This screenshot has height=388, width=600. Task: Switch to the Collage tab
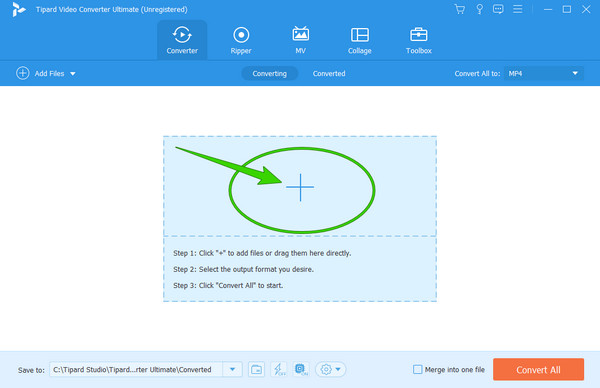coord(360,40)
